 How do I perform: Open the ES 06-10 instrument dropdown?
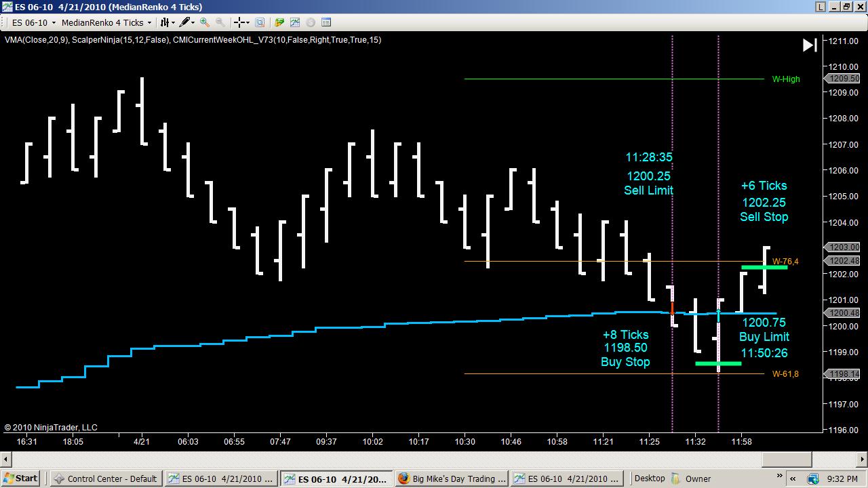tap(33, 22)
